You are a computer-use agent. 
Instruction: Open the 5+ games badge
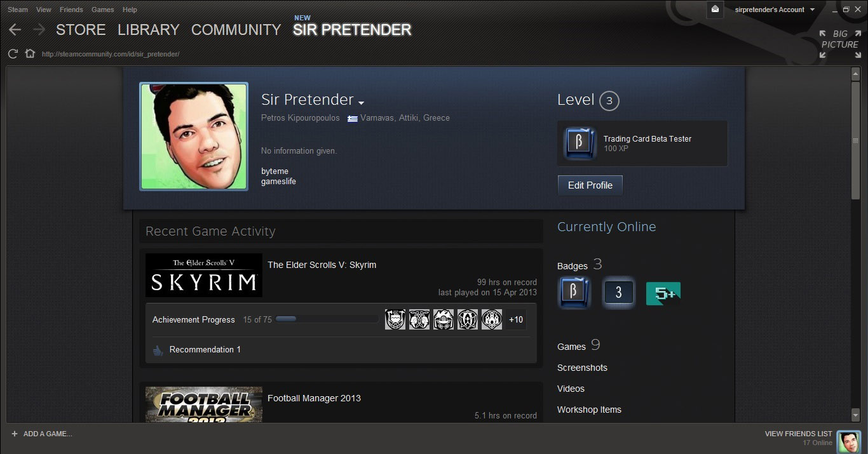[x=663, y=293]
